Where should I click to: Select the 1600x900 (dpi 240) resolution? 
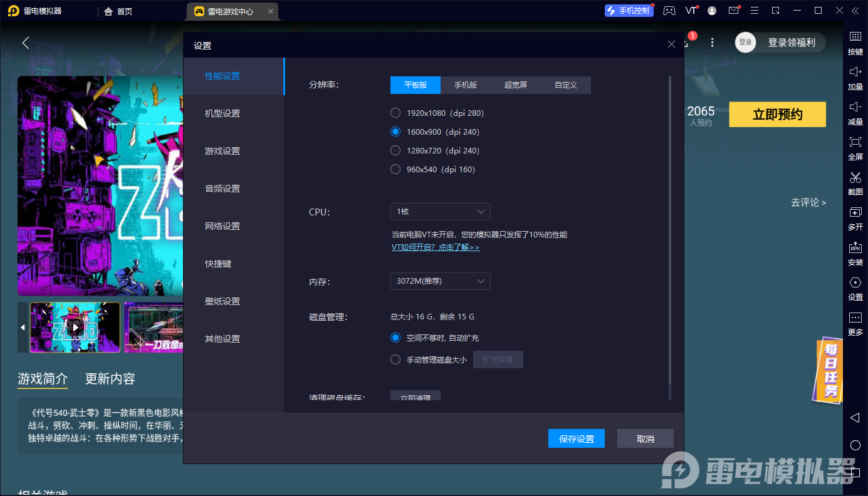point(435,132)
